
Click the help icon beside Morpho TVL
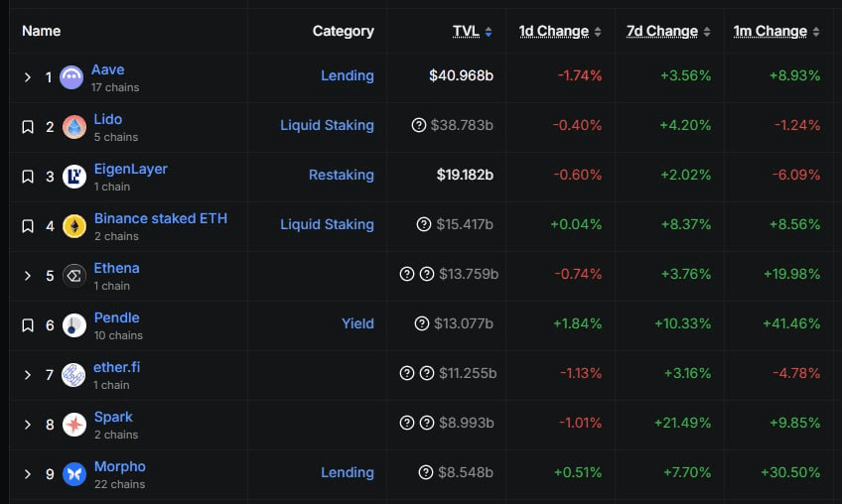pyautogui.click(x=426, y=472)
